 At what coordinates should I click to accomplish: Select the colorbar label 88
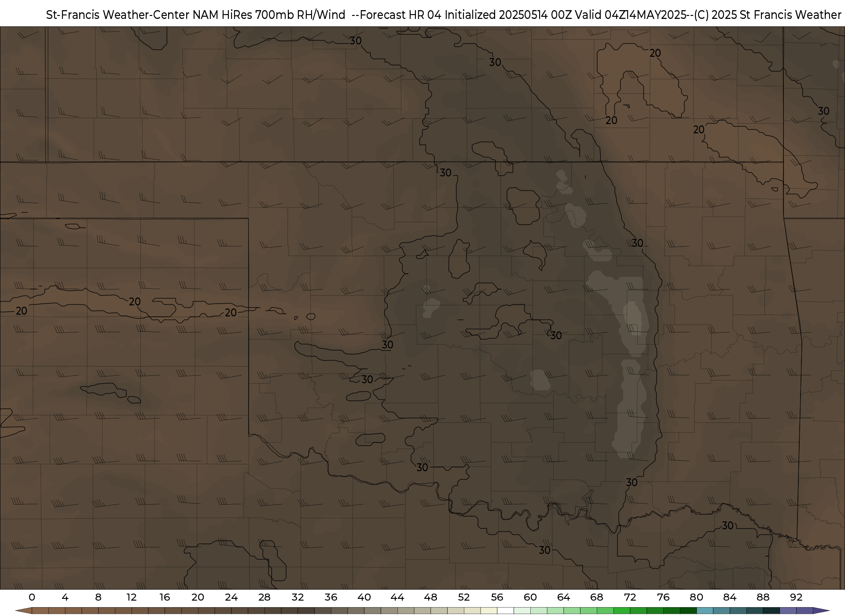pos(763,597)
